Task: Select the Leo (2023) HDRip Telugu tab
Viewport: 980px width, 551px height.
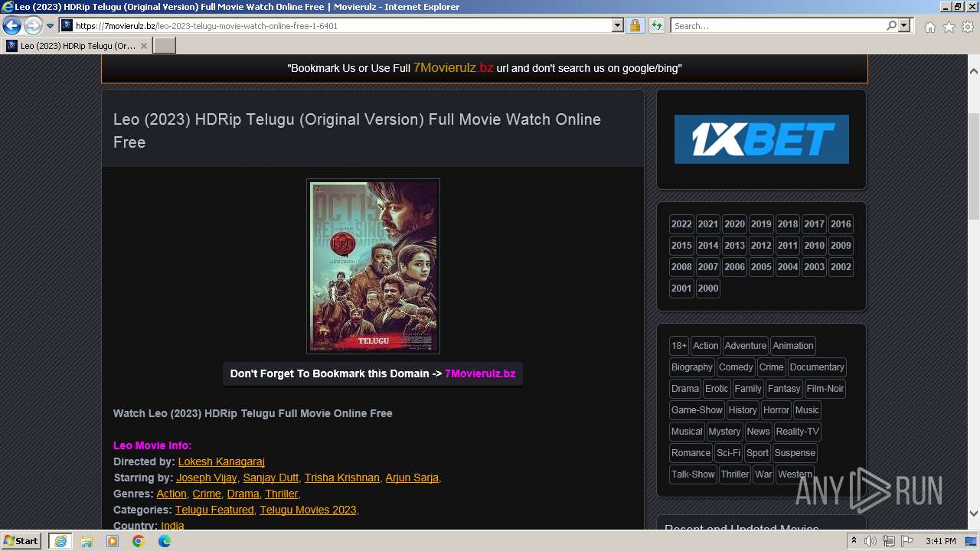Action: [x=77, y=46]
